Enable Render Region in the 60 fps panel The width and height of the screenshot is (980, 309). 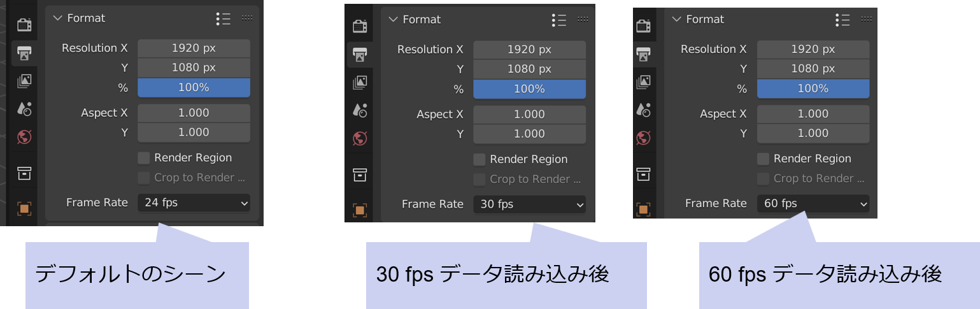point(763,159)
